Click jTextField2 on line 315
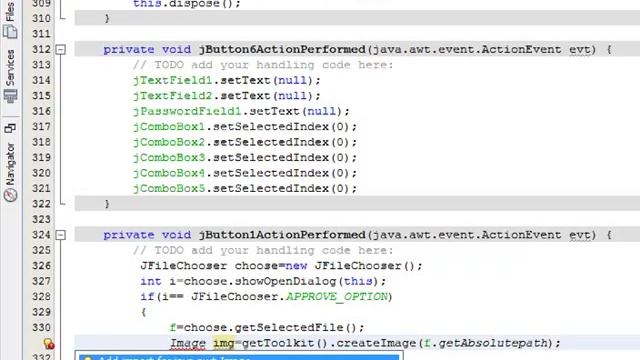This screenshot has height=360, width=640. click(x=173, y=96)
